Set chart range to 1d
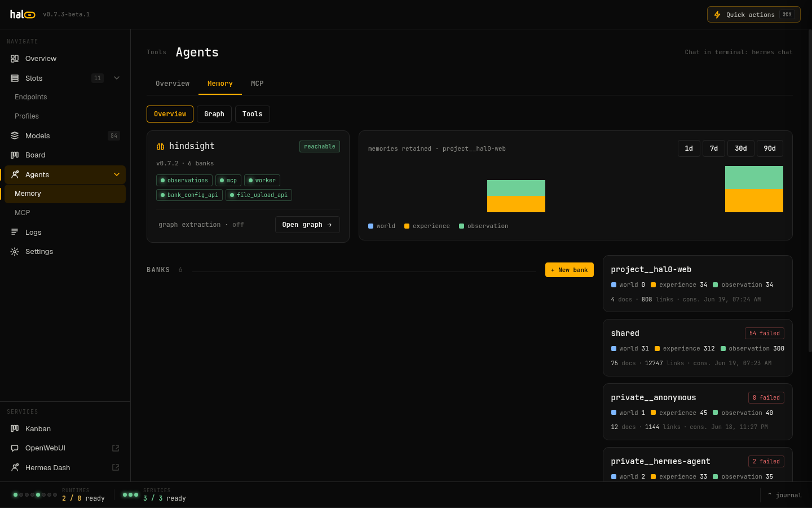The width and height of the screenshot is (812, 508). 689,148
